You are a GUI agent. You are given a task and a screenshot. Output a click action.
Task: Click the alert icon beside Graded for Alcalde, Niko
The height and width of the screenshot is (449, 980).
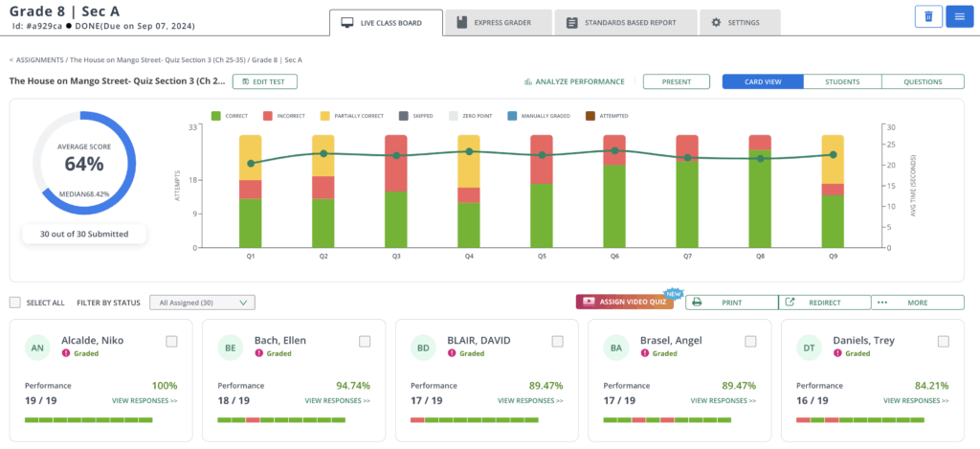pyautogui.click(x=66, y=353)
